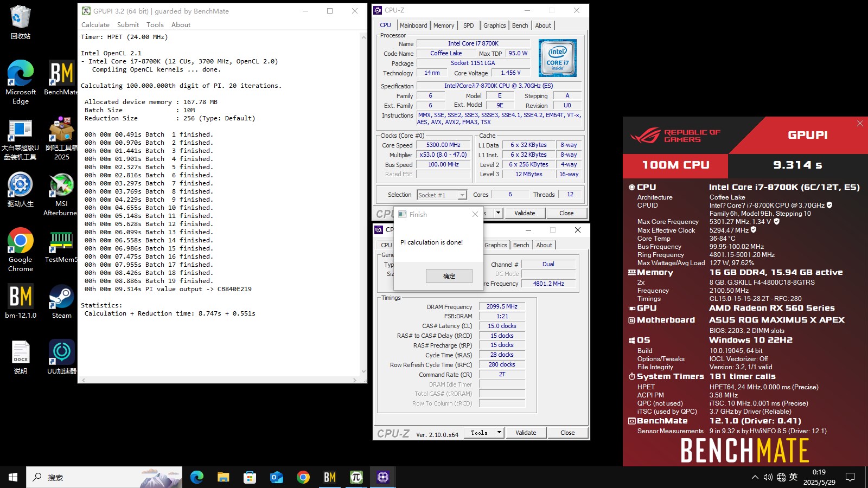Open the Socket #1 selection dropdown
The image size is (868, 488).
tap(442, 195)
